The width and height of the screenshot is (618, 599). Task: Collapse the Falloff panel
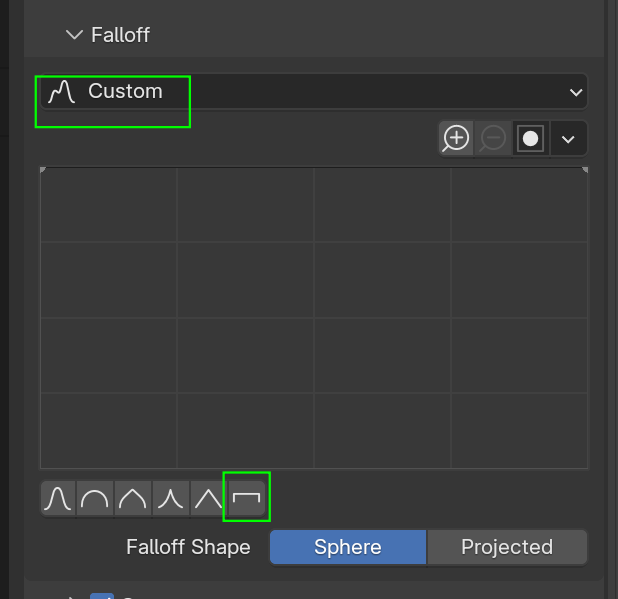(x=74, y=35)
